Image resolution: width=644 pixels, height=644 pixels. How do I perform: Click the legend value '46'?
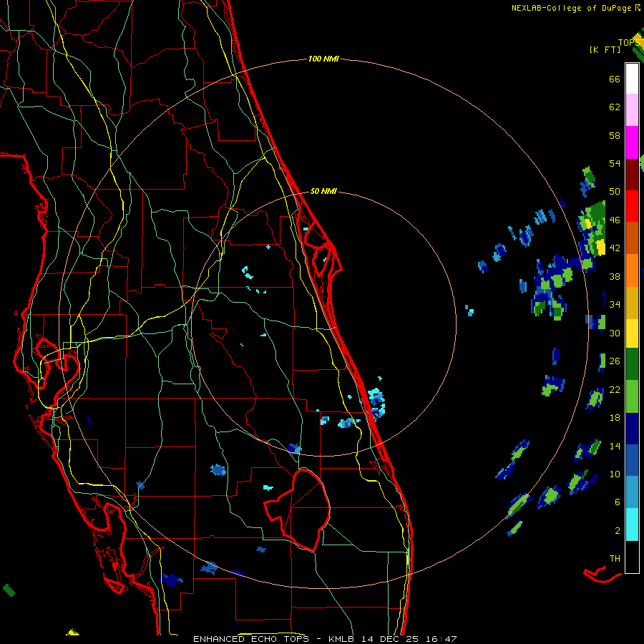click(x=615, y=220)
